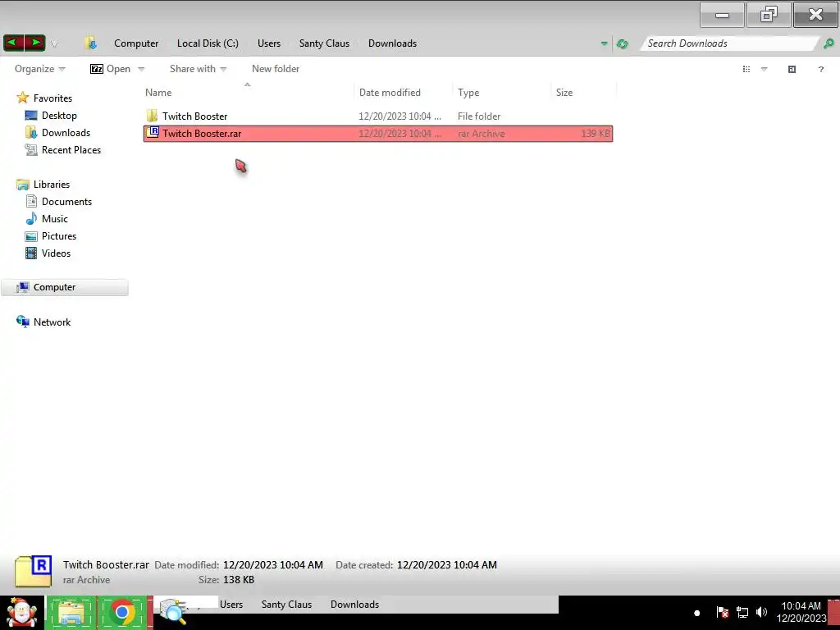Select the Twitch Booster.rar file
Image resolution: width=840 pixels, height=630 pixels.
point(378,134)
